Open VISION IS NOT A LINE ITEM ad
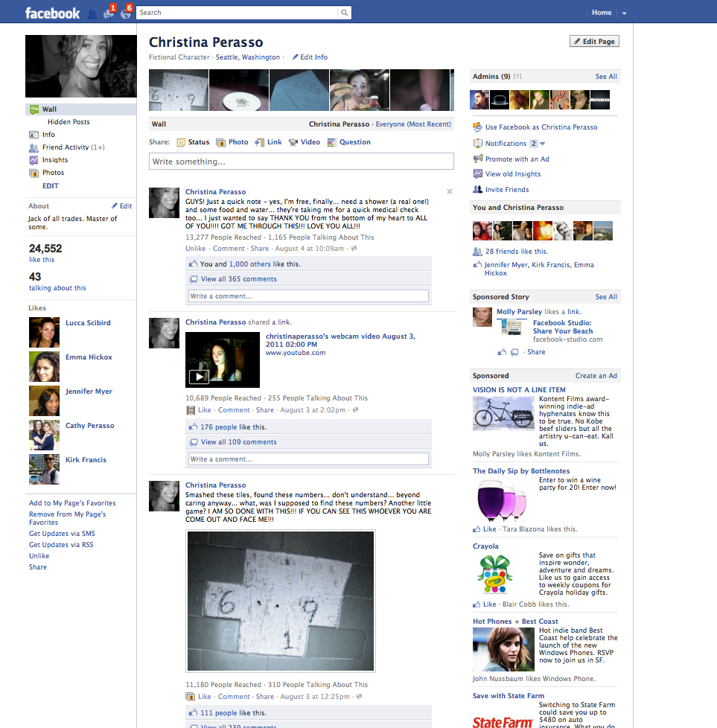Viewport: 717px width, 728px height. [x=519, y=390]
